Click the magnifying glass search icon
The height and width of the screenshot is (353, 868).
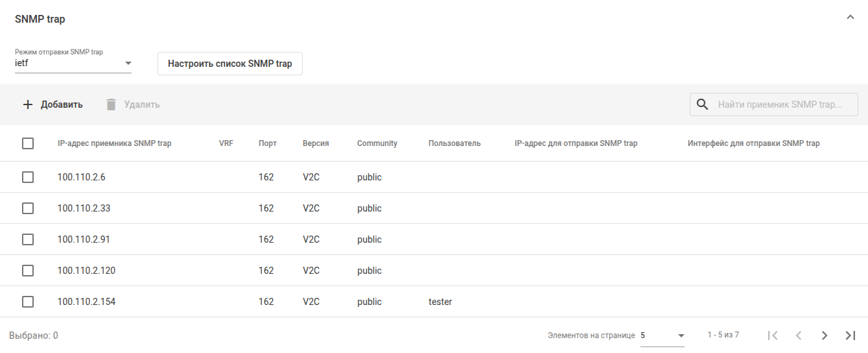click(x=702, y=104)
